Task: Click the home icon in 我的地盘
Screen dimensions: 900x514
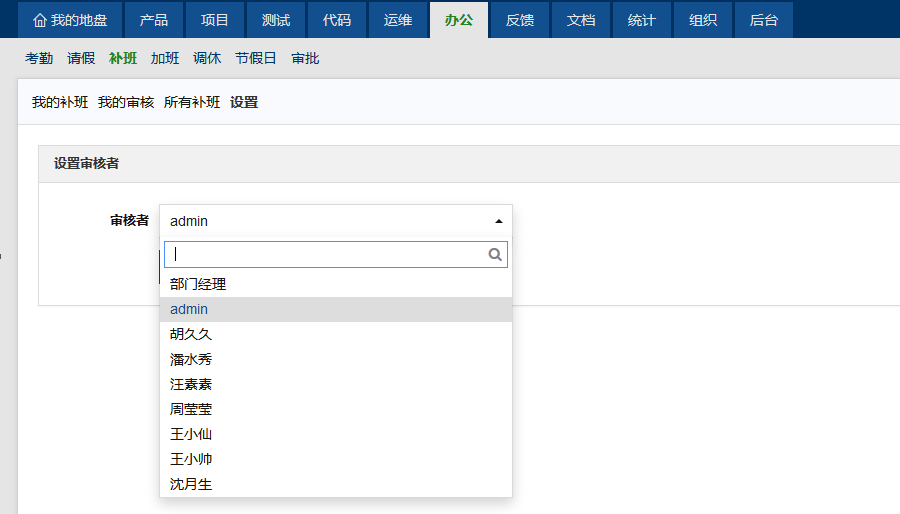Action: click(x=40, y=20)
